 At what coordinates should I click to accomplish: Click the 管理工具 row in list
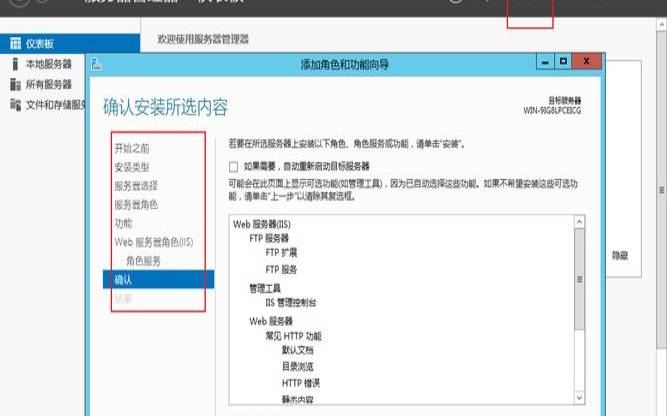pos(265,289)
